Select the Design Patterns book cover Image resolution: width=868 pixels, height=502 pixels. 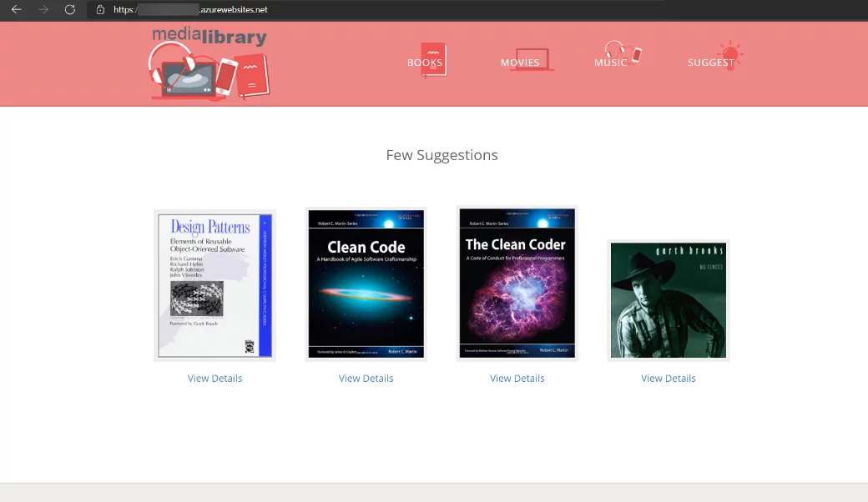click(x=214, y=285)
